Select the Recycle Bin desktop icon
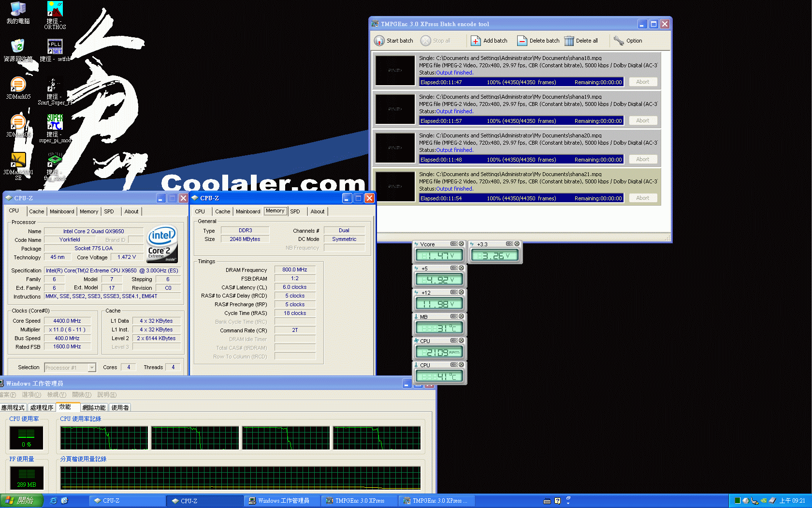Image resolution: width=812 pixels, height=508 pixels. pos(18,46)
